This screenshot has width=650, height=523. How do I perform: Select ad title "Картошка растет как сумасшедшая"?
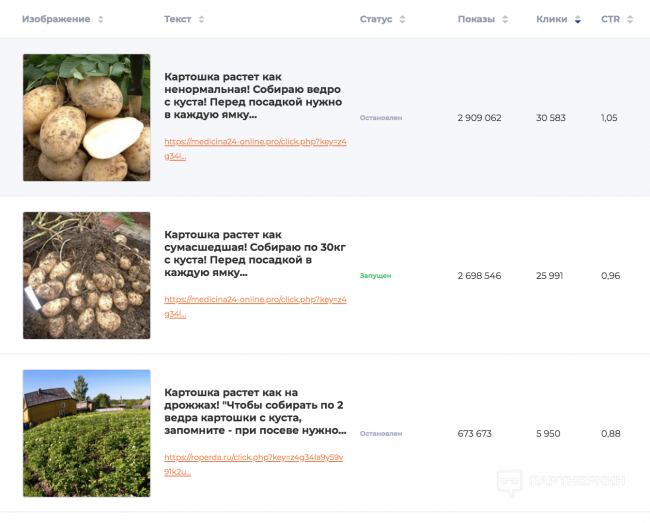click(x=254, y=253)
